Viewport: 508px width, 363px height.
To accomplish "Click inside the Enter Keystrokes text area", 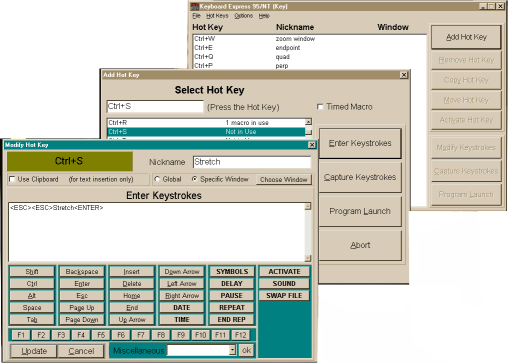I will (x=157, y=232).
